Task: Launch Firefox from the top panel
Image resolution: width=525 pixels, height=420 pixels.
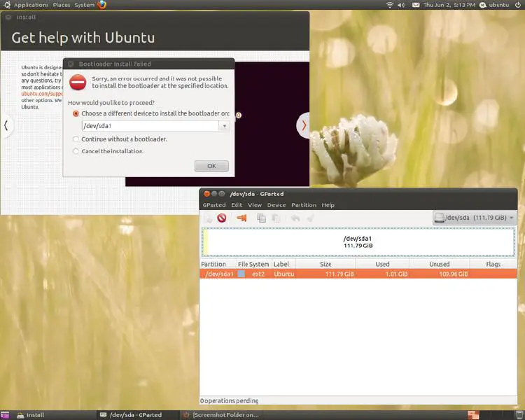Action: coord(101,5)
